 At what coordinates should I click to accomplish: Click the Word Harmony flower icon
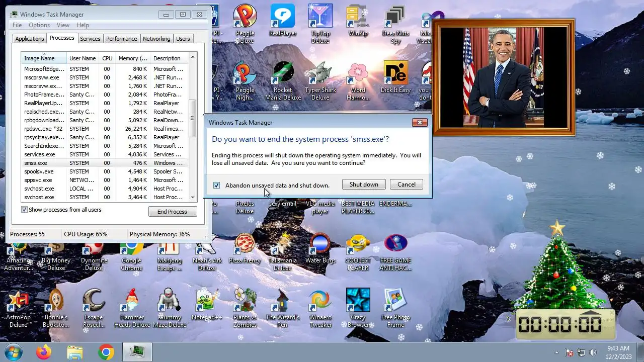pos(358,80)
